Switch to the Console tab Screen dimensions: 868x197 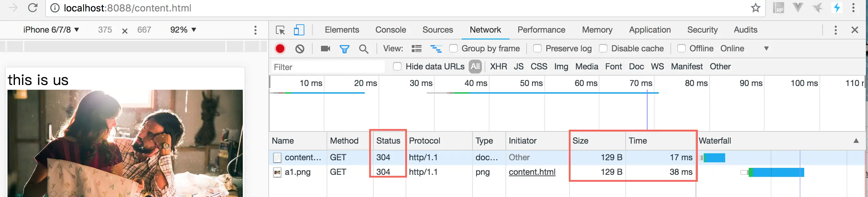(391, 30)
